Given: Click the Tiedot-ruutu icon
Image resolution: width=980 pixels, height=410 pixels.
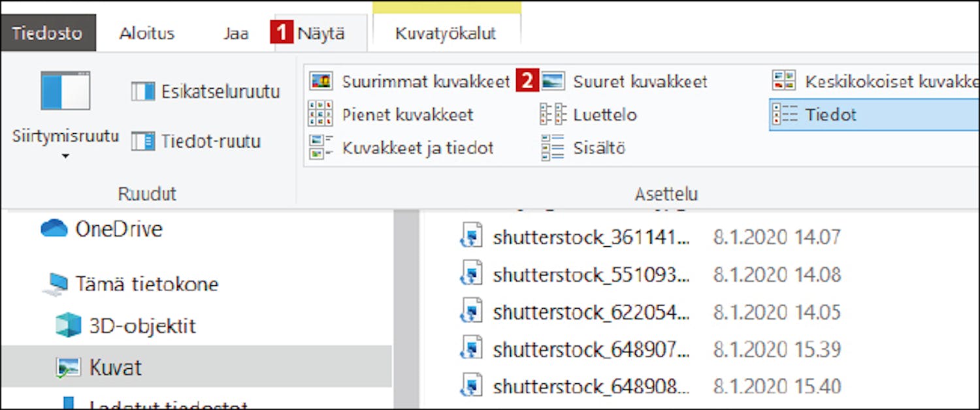Looking at the screenshot, I should click(x=142, y=141).
